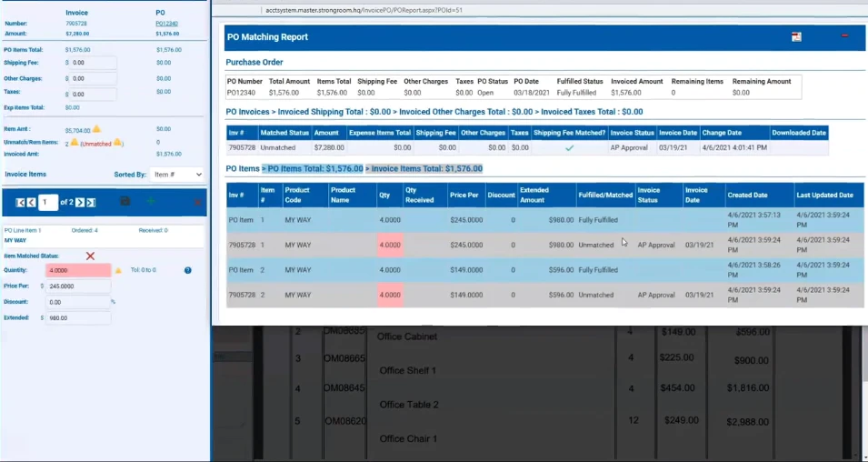This screenshot has height=462, width=868.
Task: Click the quantity tolerance help icon
Action: pyautogui.click(x=187, y=270)
